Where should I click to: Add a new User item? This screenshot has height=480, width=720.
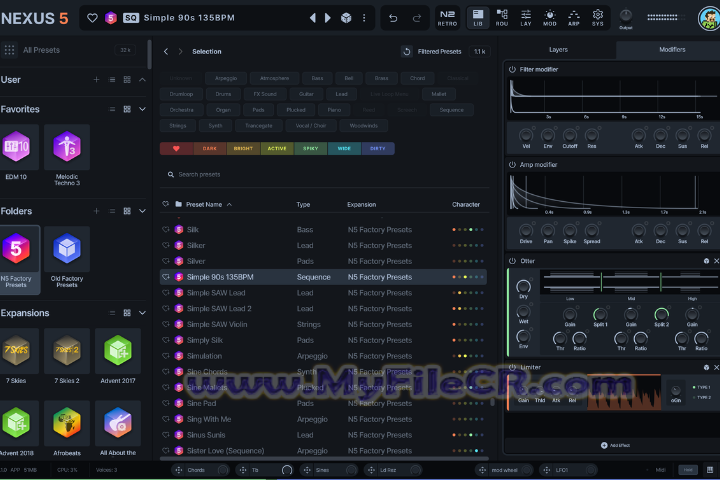click(x=96, y=79)
